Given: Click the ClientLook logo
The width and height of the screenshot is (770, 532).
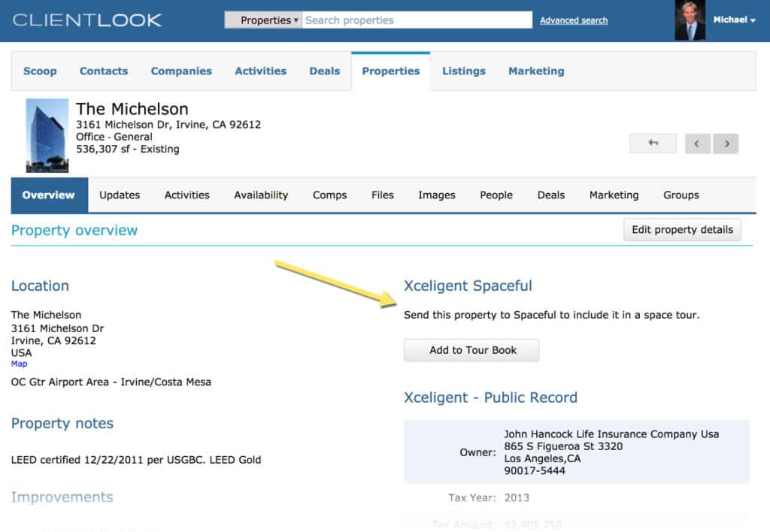Looking at the screenshot, I should 87,20.
